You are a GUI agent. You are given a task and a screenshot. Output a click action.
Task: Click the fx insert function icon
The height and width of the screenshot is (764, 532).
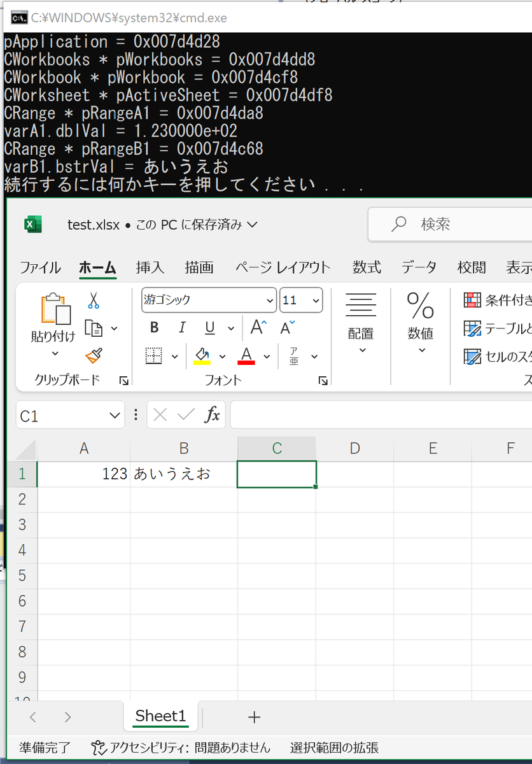212,415
